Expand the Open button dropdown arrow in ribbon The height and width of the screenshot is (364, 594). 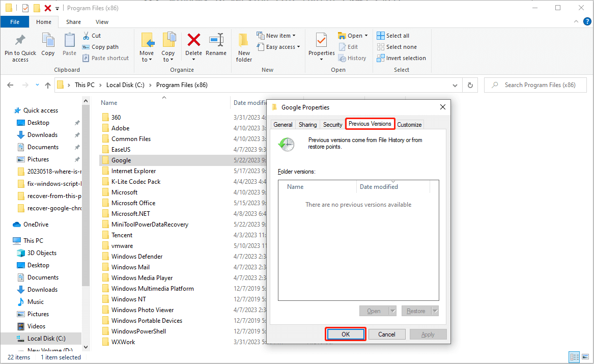tap(366, 36)
